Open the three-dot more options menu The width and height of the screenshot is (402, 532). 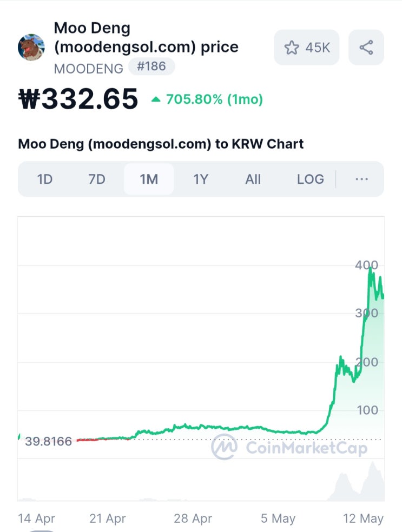pos(361,179)
